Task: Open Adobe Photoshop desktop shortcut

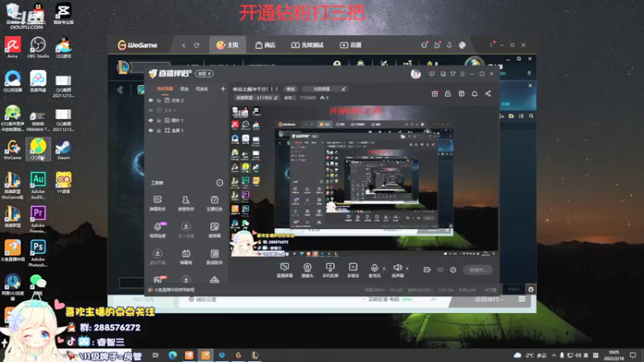Action: coord(38,253)
